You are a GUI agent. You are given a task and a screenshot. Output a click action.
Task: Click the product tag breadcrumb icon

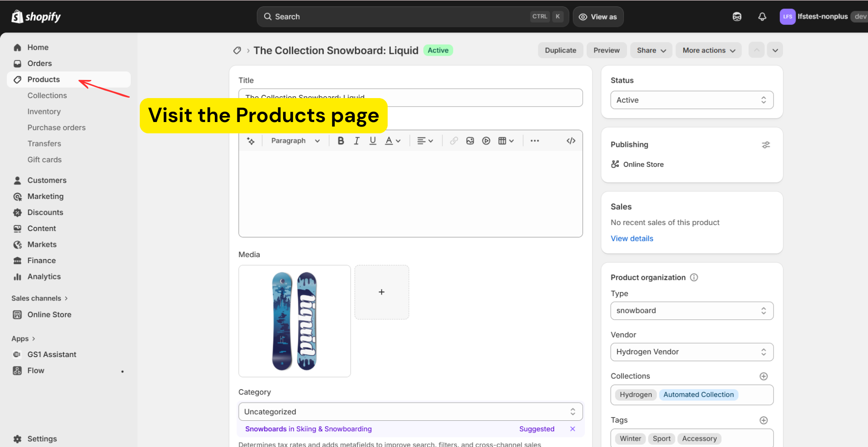click(237, 51)
